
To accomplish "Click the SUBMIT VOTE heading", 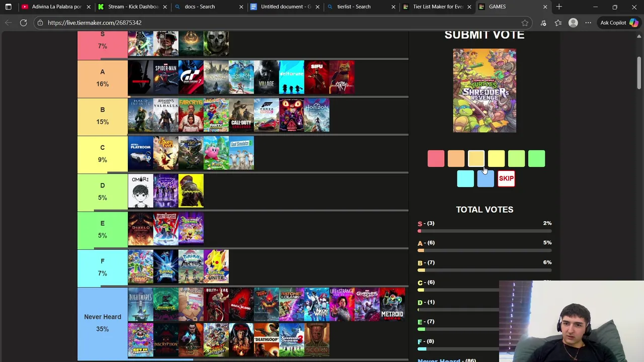I will tap(485, 35).
